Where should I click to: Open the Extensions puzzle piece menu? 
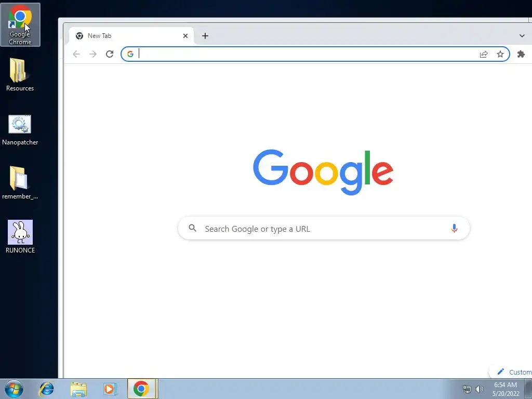[x=521, y=54]
